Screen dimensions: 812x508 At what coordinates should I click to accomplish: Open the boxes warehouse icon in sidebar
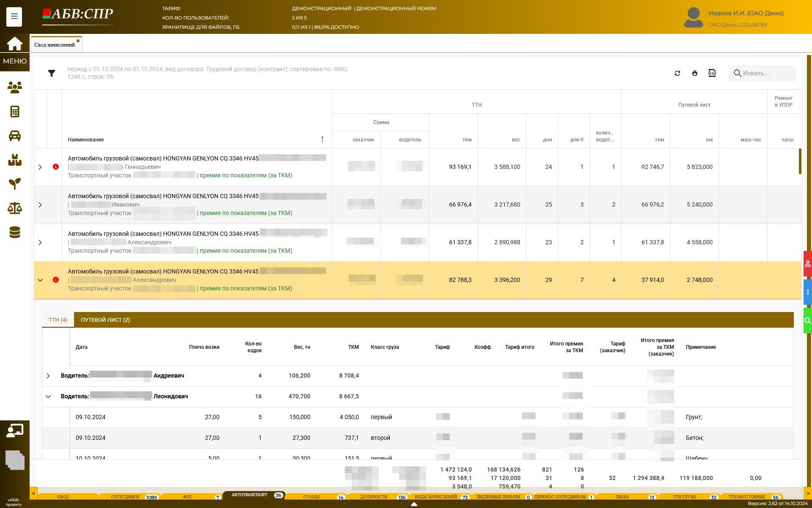click(x=14, y=160)
